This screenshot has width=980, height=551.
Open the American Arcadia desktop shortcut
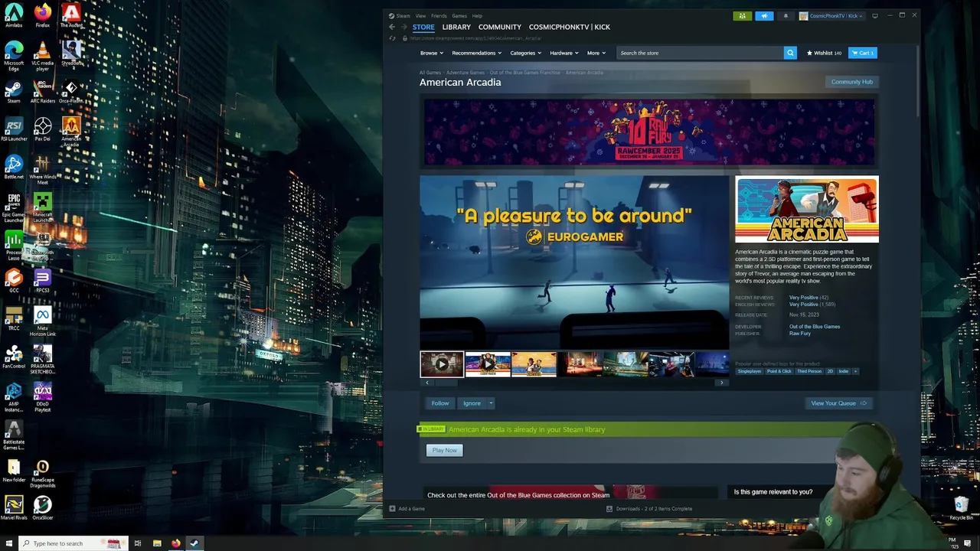click(x=71, y=131)
